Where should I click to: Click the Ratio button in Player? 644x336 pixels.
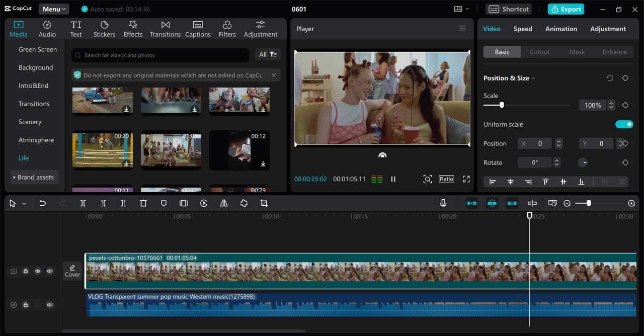coord(446,179)
